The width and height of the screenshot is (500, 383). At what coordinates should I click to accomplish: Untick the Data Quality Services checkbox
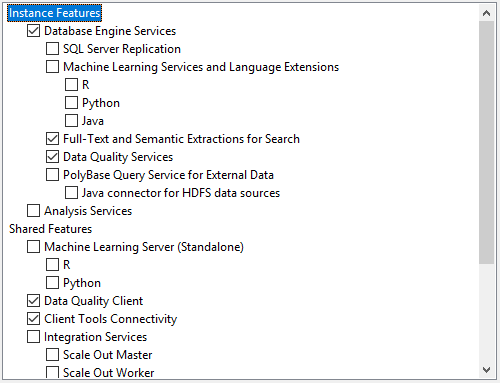[52, 157]
